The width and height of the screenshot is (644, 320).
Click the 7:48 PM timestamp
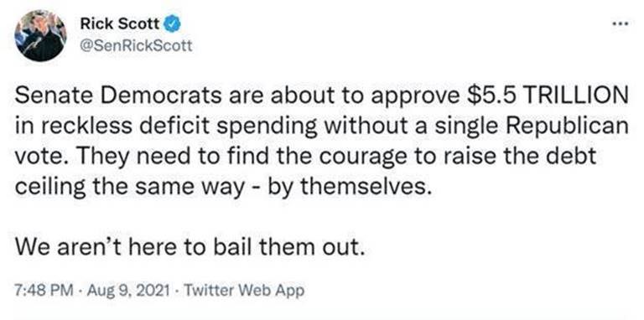[45, 291]
